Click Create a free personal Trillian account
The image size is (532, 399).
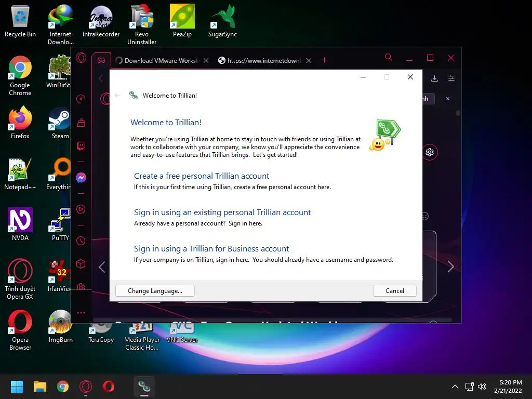pyautogui.click(x=202, y=176)
